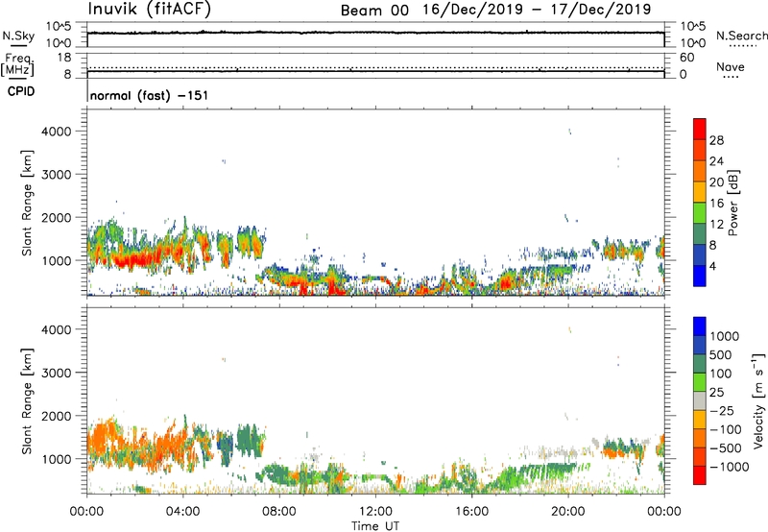Click the 'Beam 00' label in header
This screenshot has width=768, height=532.
pos(374,11)
